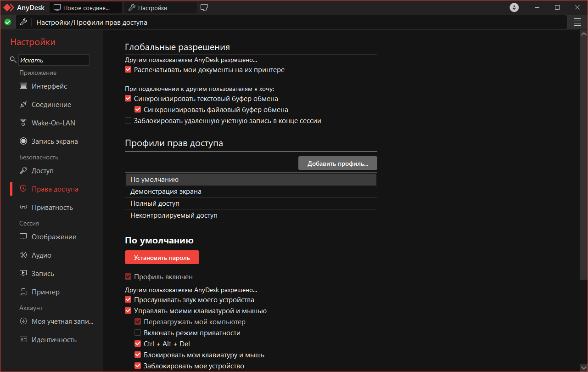Toggle Ctrl + Alt + Del permission checkbox

coord(138,344)
